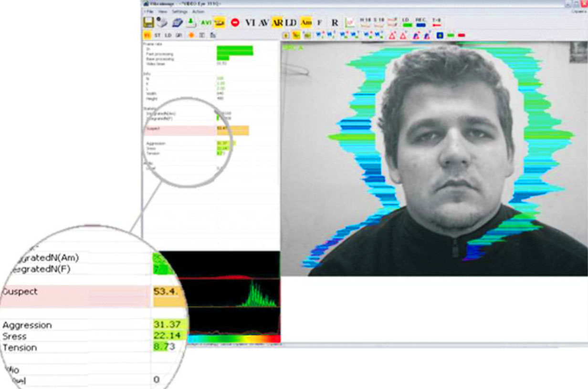
Task: Open the File menu
Action: [x=150, y=11]
